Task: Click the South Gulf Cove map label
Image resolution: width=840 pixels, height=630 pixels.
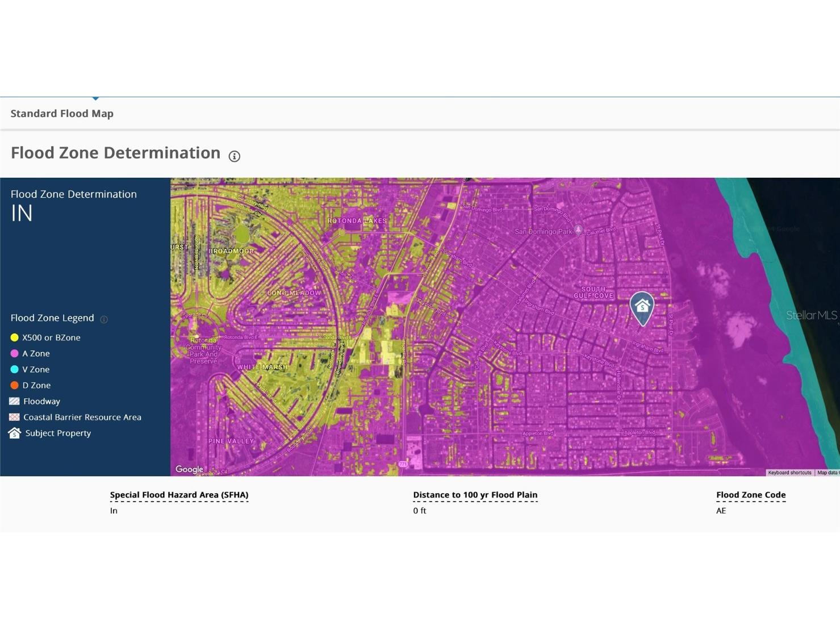Action: (594, 293)
